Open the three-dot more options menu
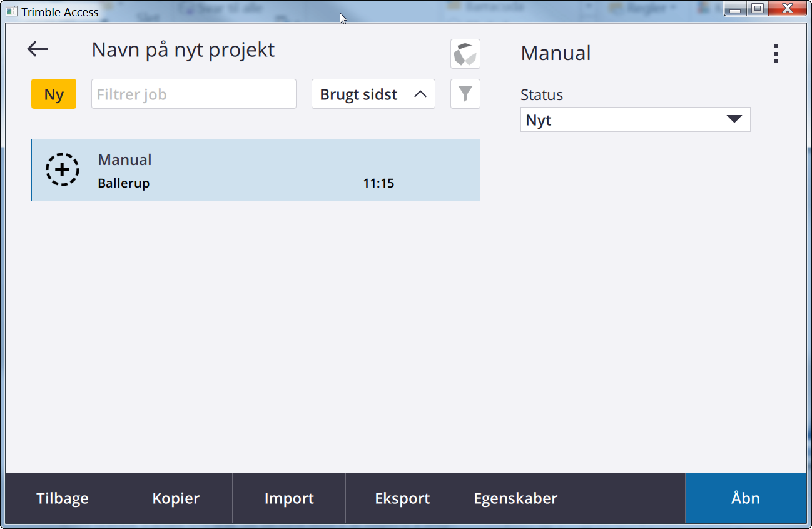 (775, 54)
